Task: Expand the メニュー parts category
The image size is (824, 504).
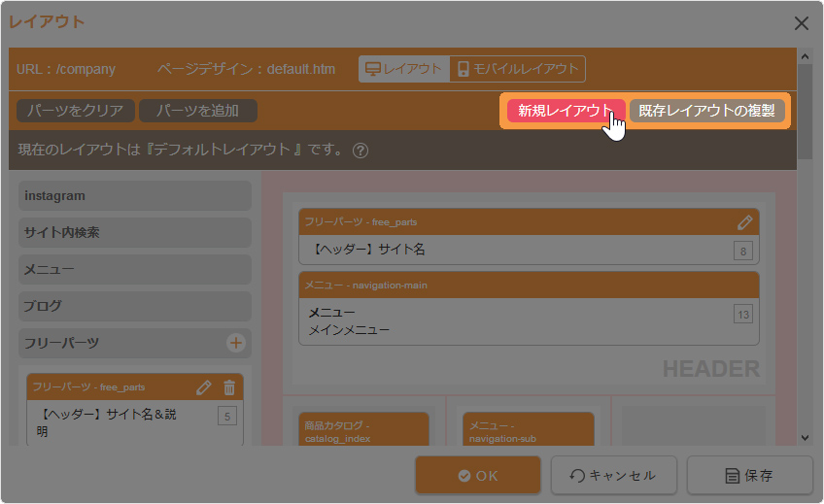Action: tap(134, 270)
